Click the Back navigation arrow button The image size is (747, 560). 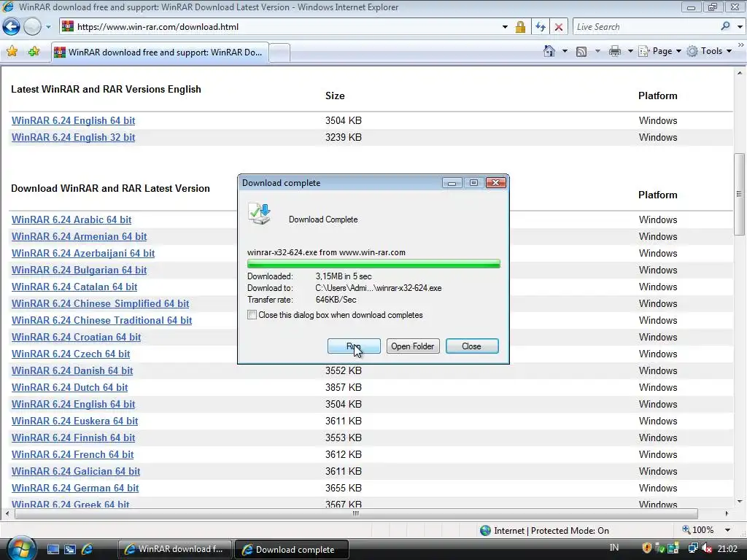[12, 27]
